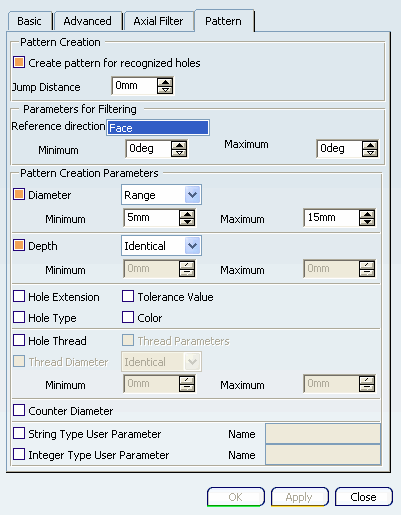Check the Tolerance Value option
Image resolution: width=401 pixels, height=515 pixels.
tap(128, 296)
